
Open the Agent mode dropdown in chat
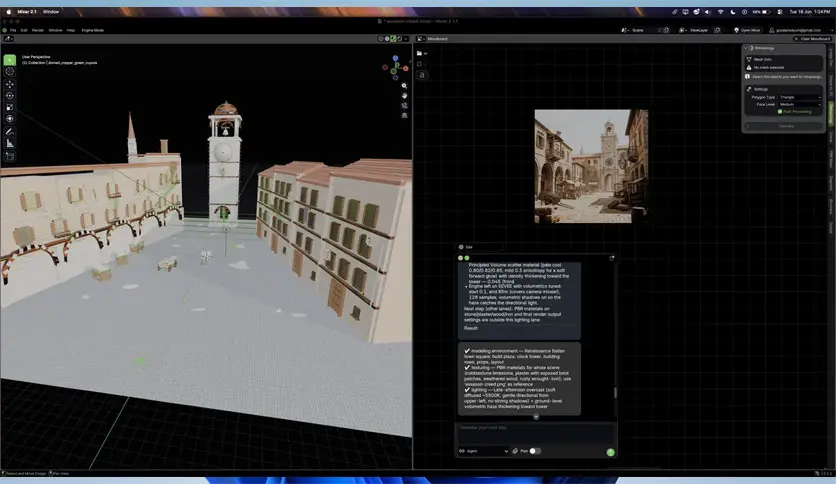click(x=484, y=451)
